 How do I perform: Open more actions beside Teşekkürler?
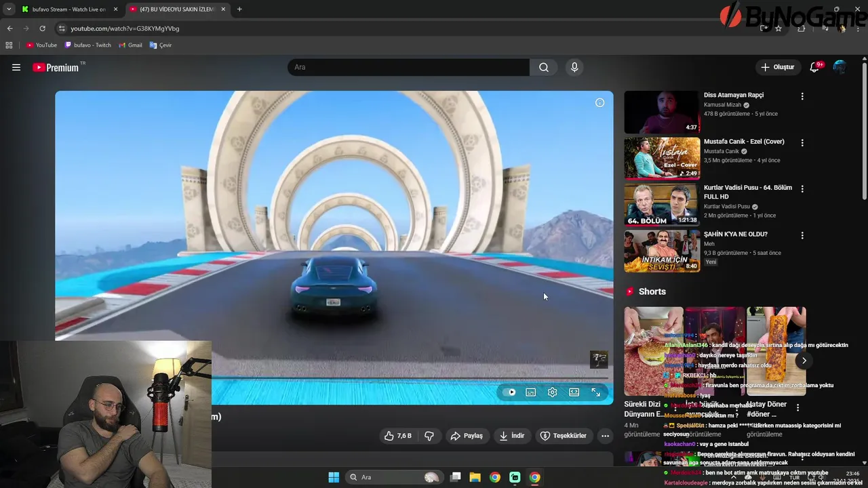605,436
